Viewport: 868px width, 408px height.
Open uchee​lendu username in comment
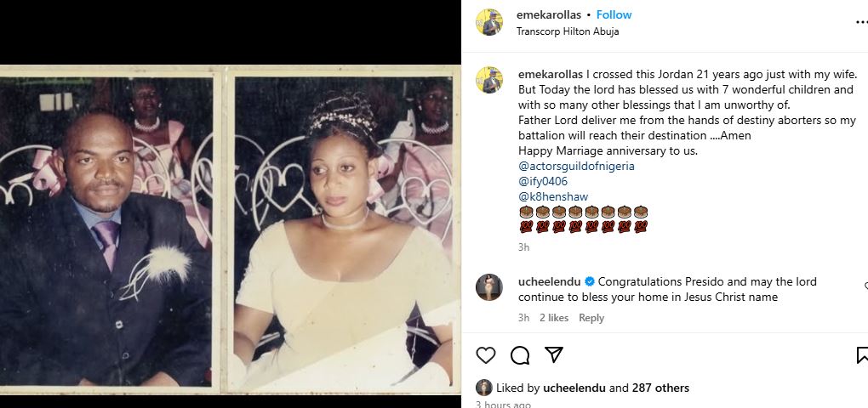(x=549, y=281)
